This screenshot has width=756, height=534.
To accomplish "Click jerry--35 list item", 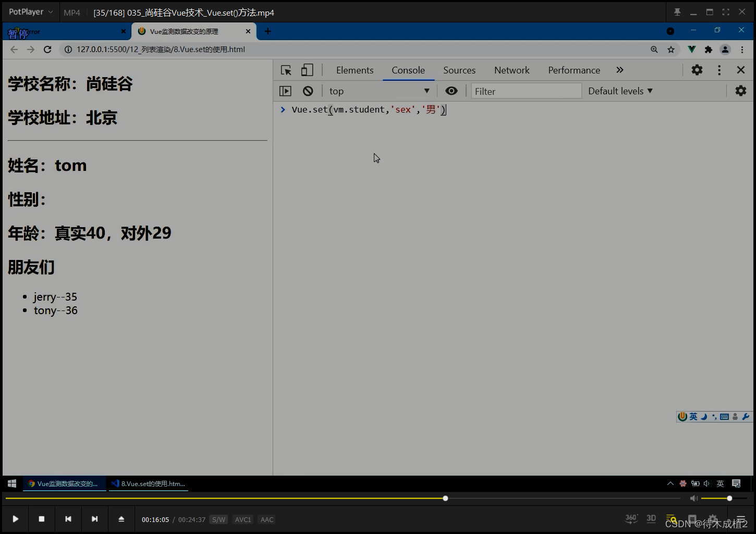I will coord(55,296).
